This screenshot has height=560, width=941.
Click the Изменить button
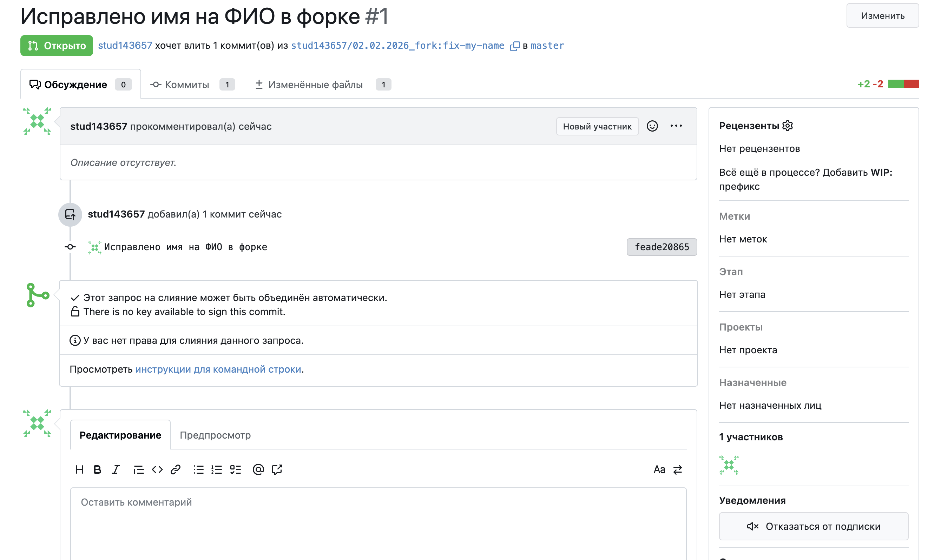[882, 16]
